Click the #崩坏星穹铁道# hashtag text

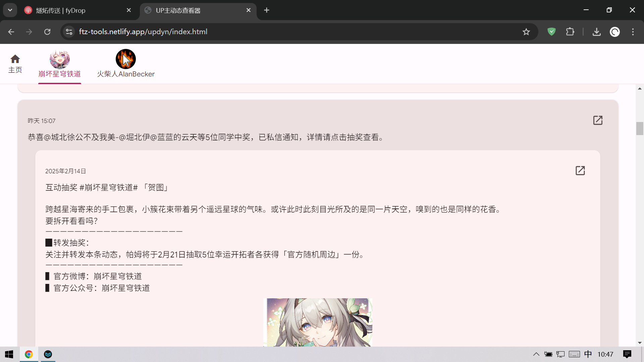point(109,188)
